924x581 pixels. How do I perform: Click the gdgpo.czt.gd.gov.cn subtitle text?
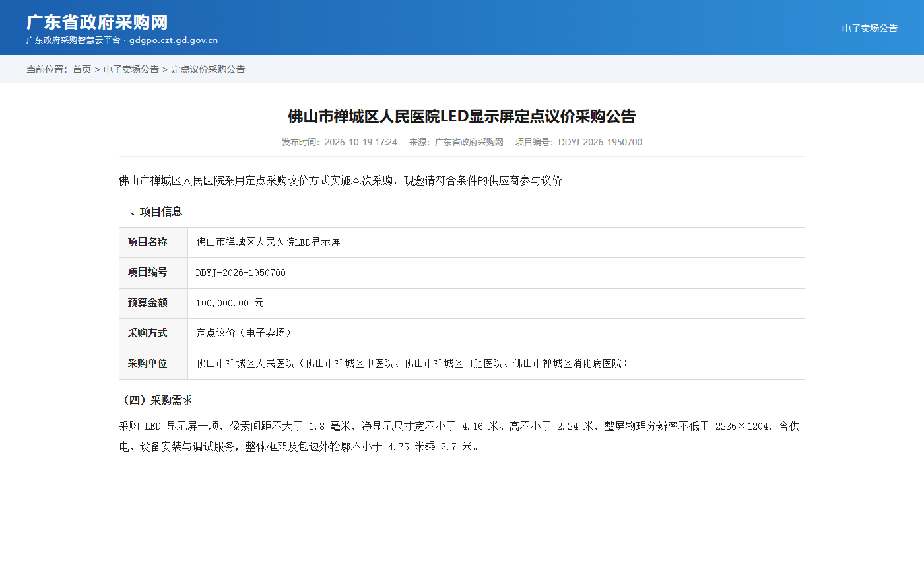pyautogui.click(x=174, y=40)
